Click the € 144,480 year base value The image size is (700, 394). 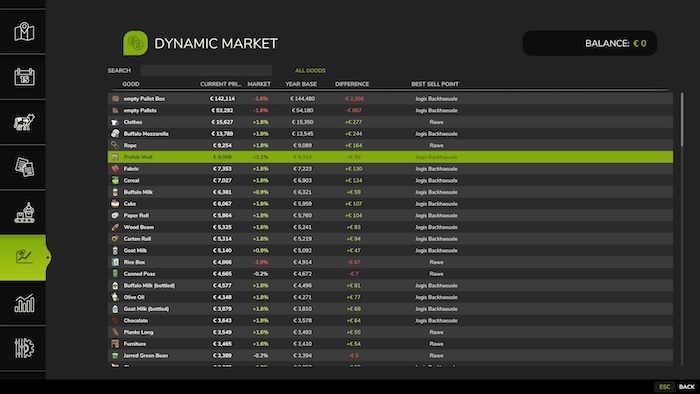click(x=302, y=99)
